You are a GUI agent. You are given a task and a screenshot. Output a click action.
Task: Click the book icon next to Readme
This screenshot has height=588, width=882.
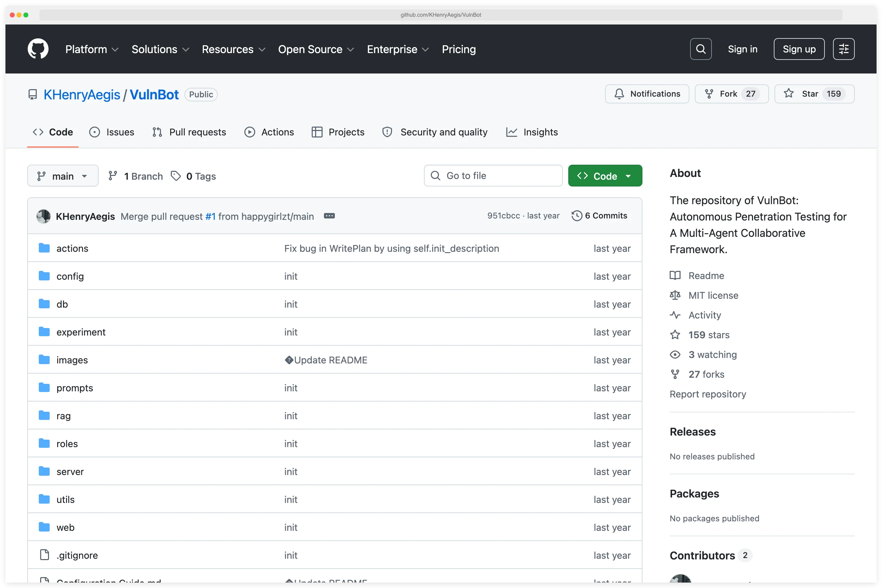675,276
